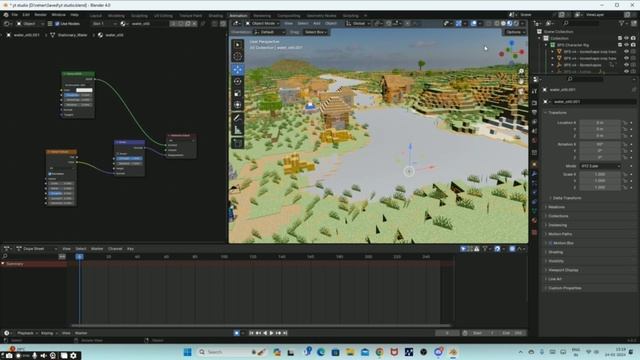Open Object properties tab icon

point(534,164)
